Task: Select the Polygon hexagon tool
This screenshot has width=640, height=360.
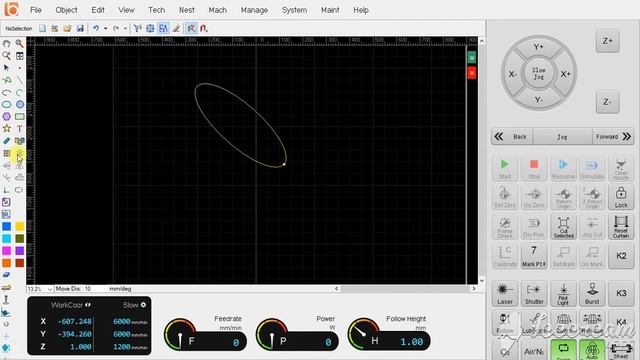Action: 7,117
